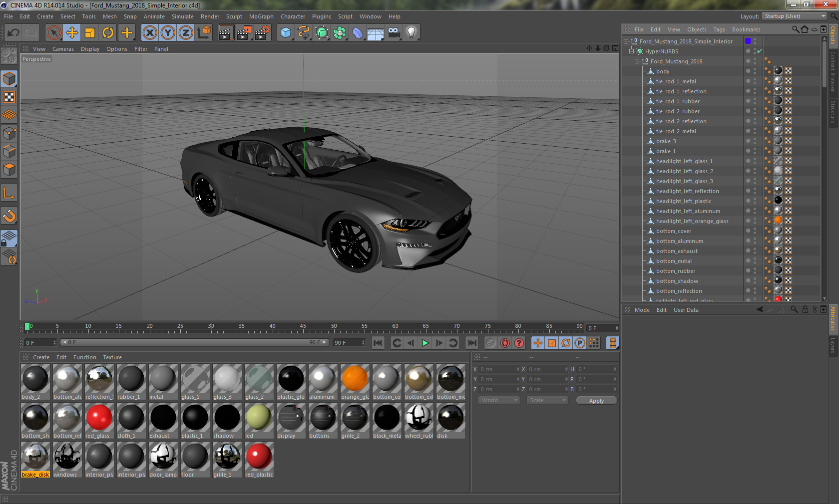Click the start frame 0 F stepper arrows

coord(54,343)
